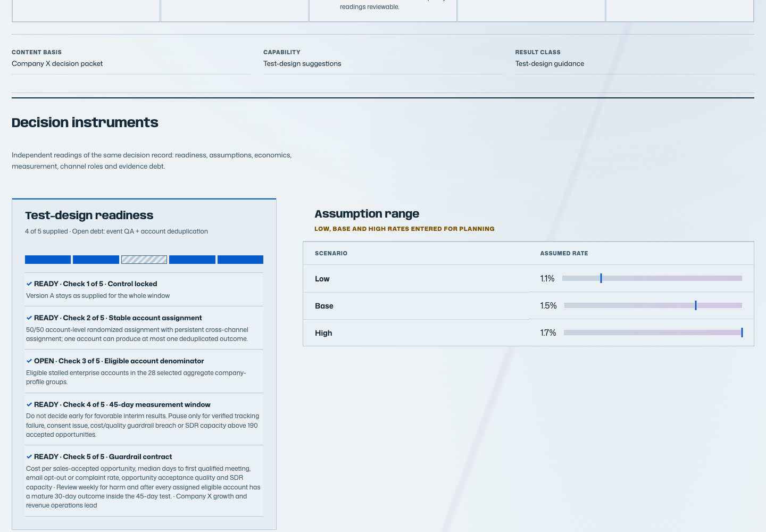Screen dimensions: 766x532
Task: Click the checkmark icon beside Stable account assignment
Action: (x=29, y=318)
